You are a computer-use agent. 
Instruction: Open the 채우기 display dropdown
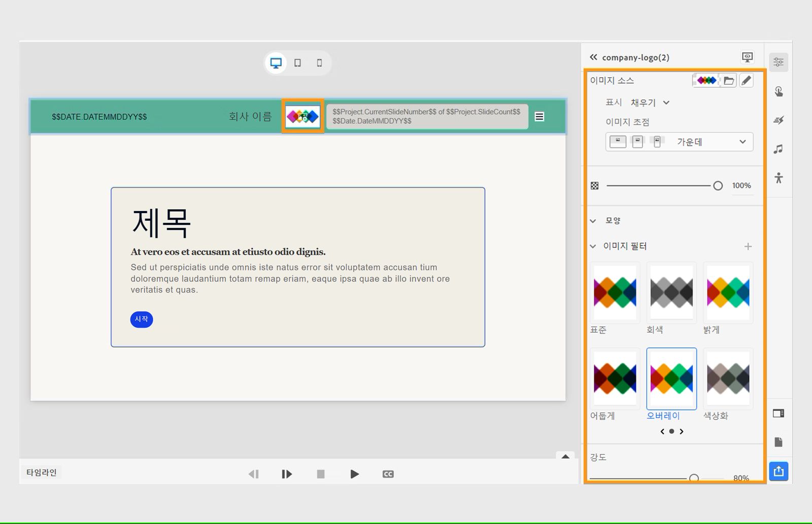coord(651,102)
